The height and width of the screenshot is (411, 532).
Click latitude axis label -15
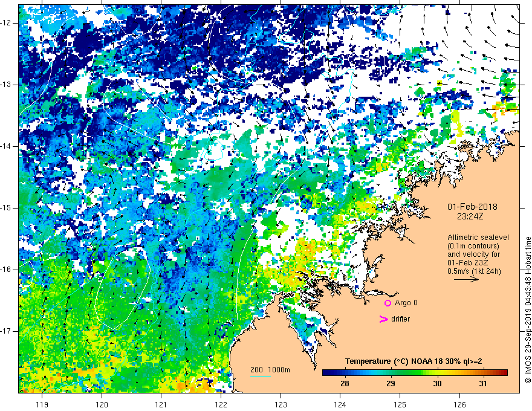tap(6, 208)
